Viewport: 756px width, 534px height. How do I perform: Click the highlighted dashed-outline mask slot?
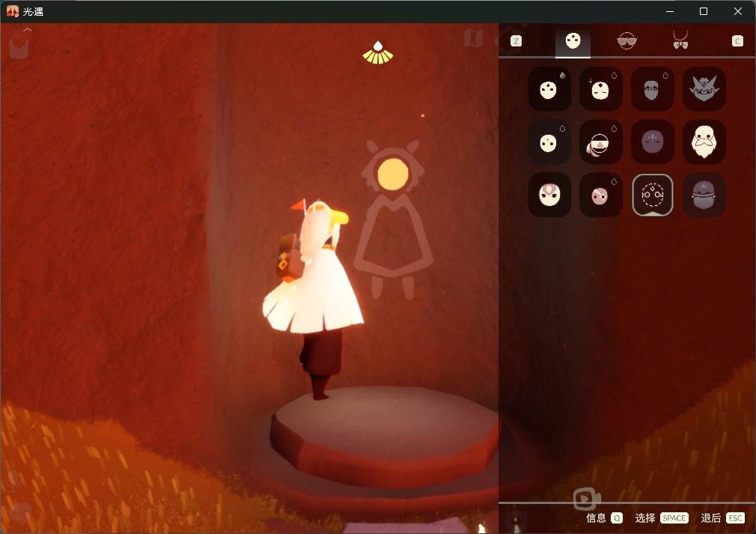[x=653, y=195]
